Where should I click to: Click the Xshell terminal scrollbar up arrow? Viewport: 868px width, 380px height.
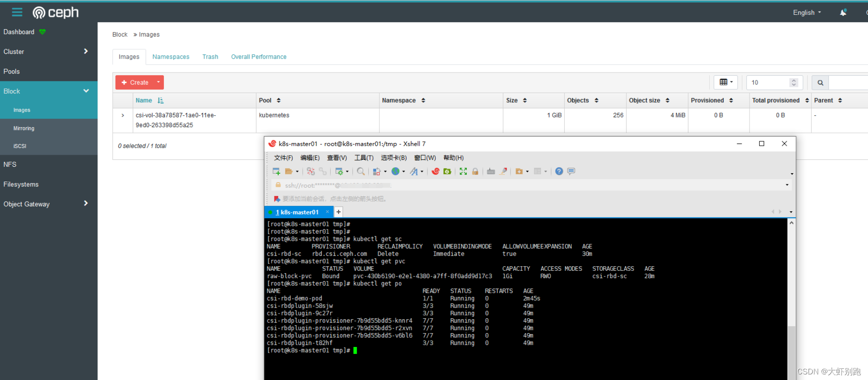(791, 223)
